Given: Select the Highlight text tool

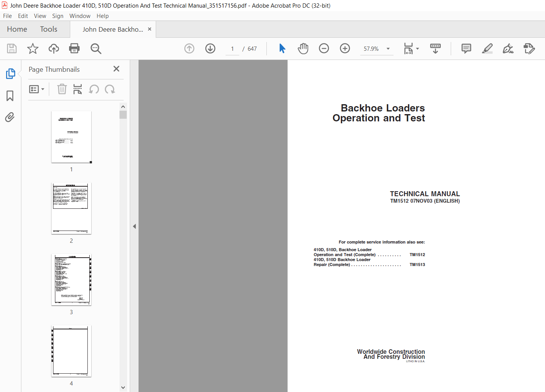Looking at the screenshot, I should tap(487, 48).
